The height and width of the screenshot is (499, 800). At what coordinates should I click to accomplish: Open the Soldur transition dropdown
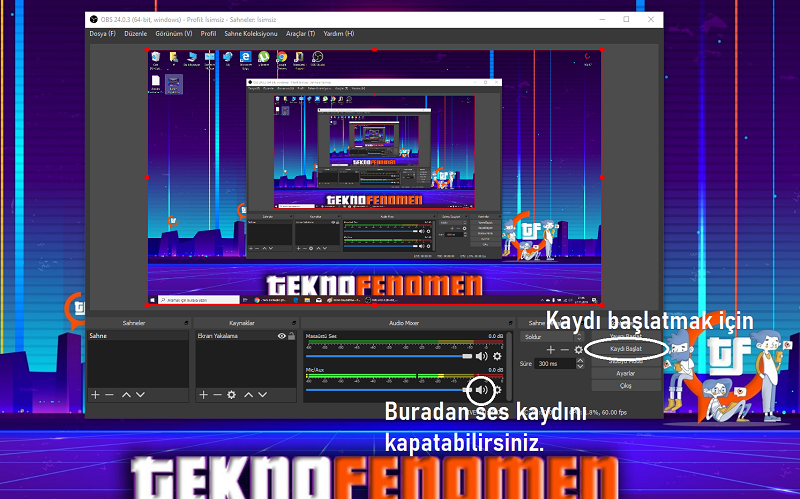click(552, 337)
